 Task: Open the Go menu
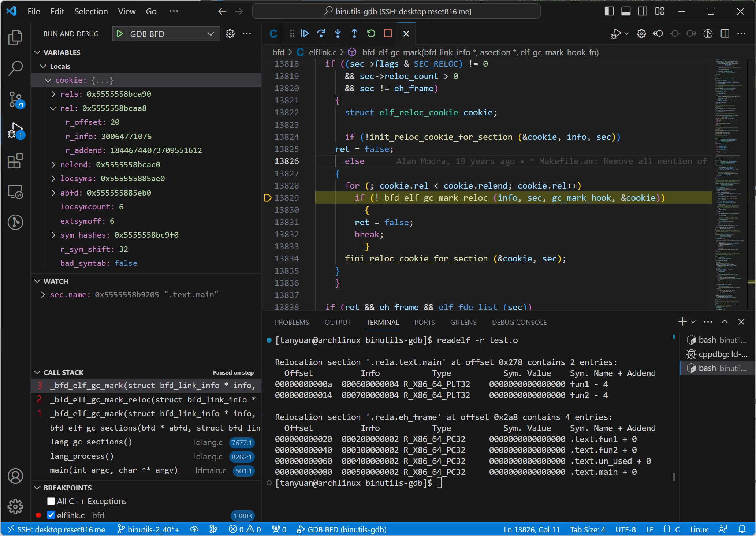pos(151,11)
